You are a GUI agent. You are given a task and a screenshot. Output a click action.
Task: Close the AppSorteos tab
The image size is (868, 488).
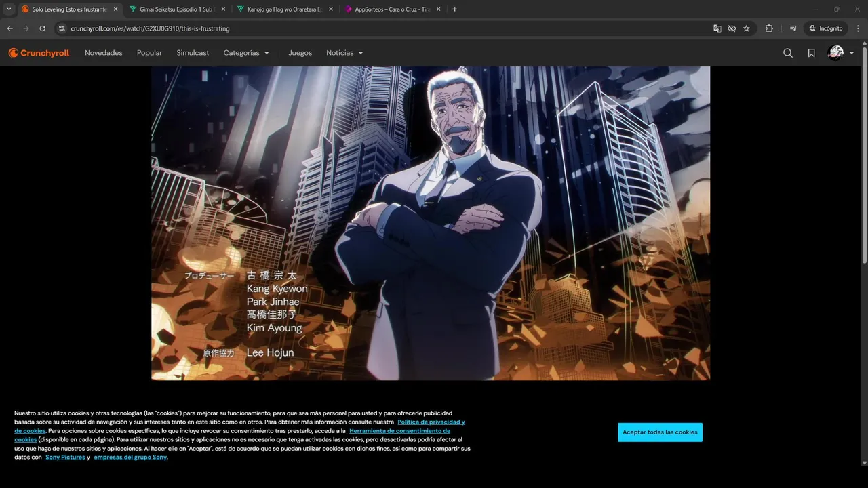click(439, 9)
